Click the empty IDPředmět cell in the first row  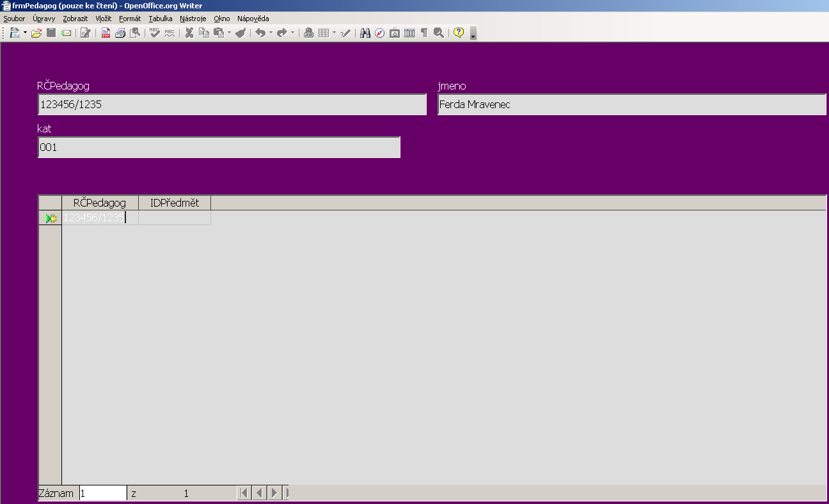[175, 217]
